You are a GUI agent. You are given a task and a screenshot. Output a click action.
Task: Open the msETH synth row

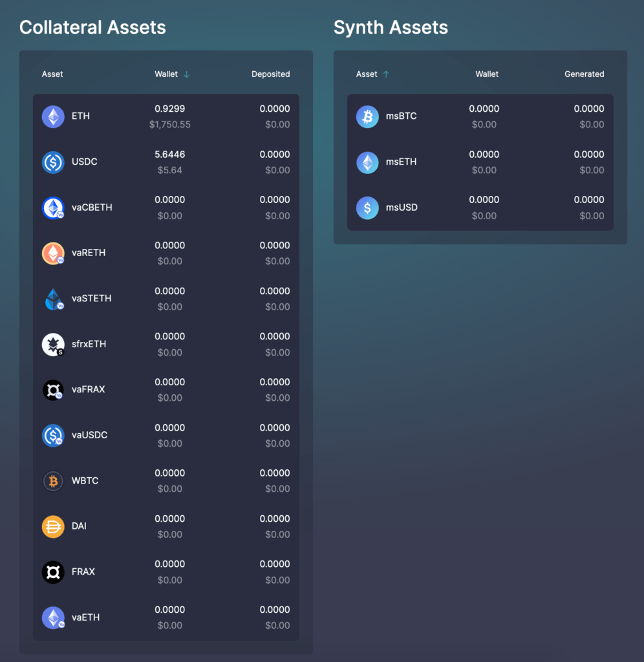click(480, 162)
